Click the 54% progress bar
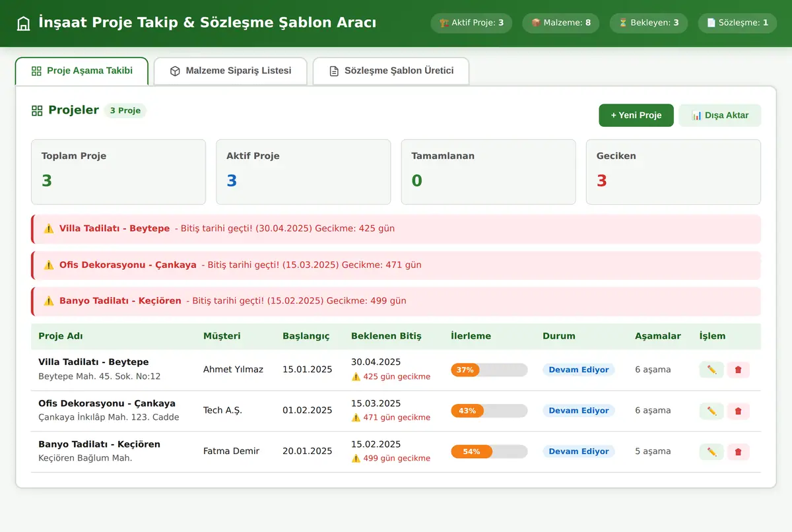The image size is (792, 532). tap(489, 451)
